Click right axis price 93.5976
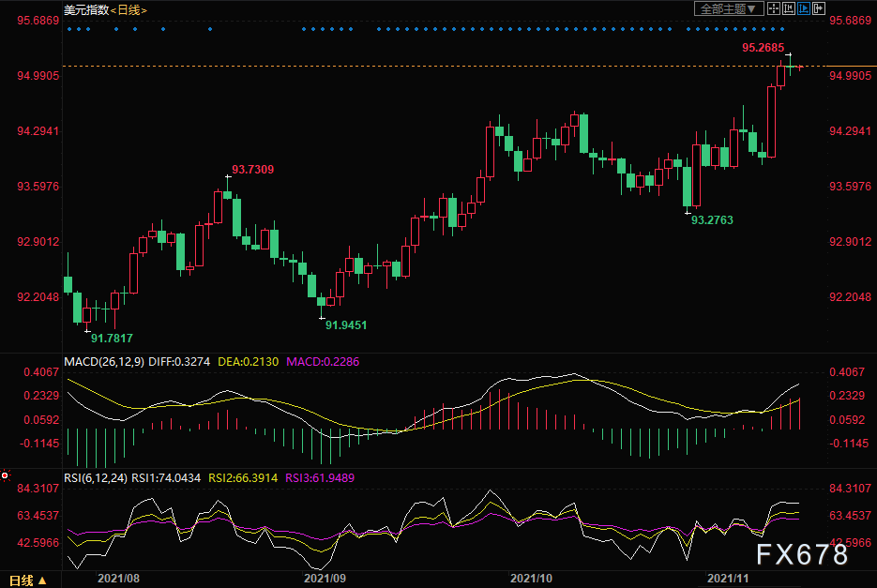Screen dimensions: 877x588 tap(850, 187)
